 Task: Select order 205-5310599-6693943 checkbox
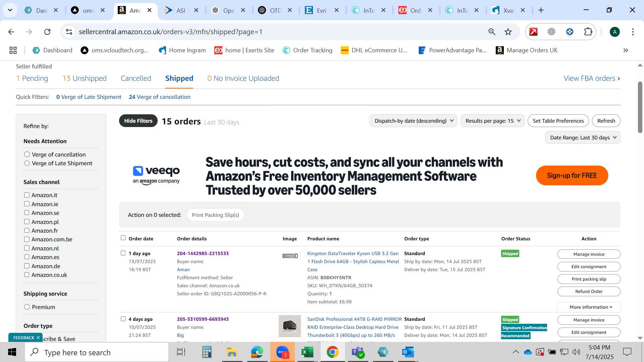(x=123, y=319)
